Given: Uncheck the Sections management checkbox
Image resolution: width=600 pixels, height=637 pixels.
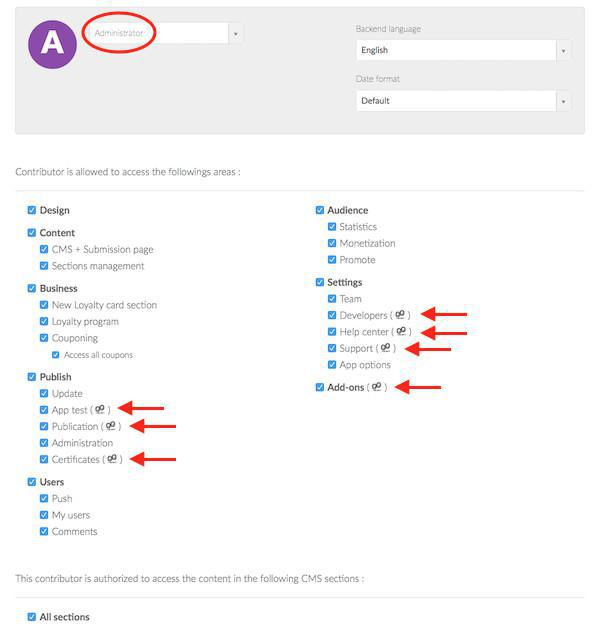Looking at the screenshot, I should (44, 266).
